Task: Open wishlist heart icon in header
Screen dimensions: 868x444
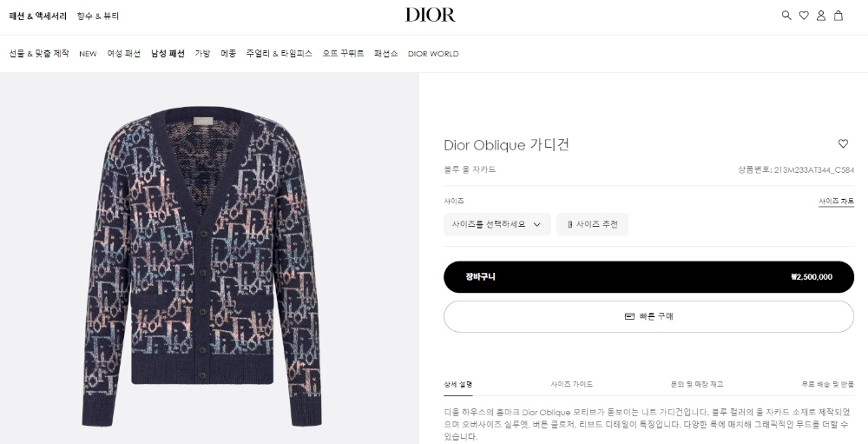Action: pyautogui.click(x=804, y=16)
